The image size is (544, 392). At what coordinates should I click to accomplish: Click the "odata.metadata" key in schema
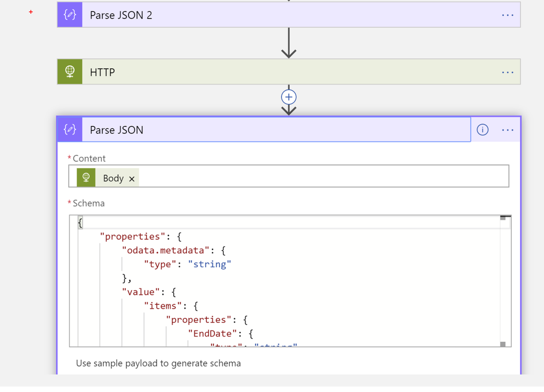(x=166, y=250)
